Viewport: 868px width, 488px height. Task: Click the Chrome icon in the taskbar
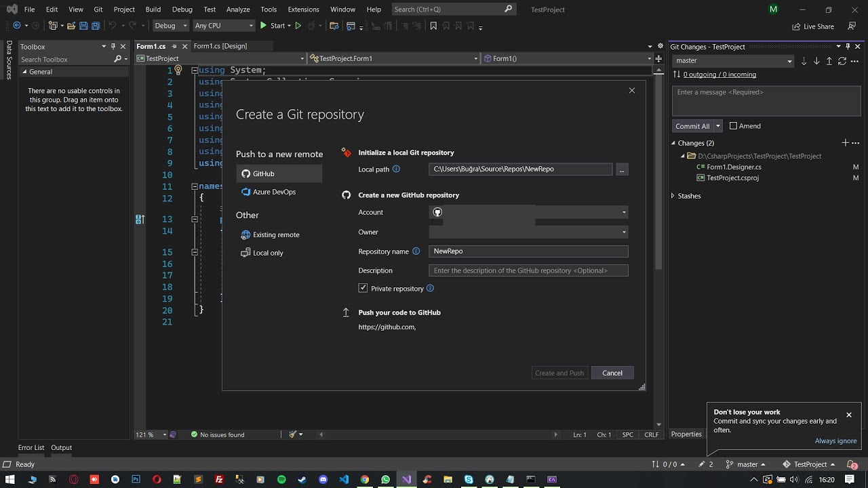click(x=365, y=480)
